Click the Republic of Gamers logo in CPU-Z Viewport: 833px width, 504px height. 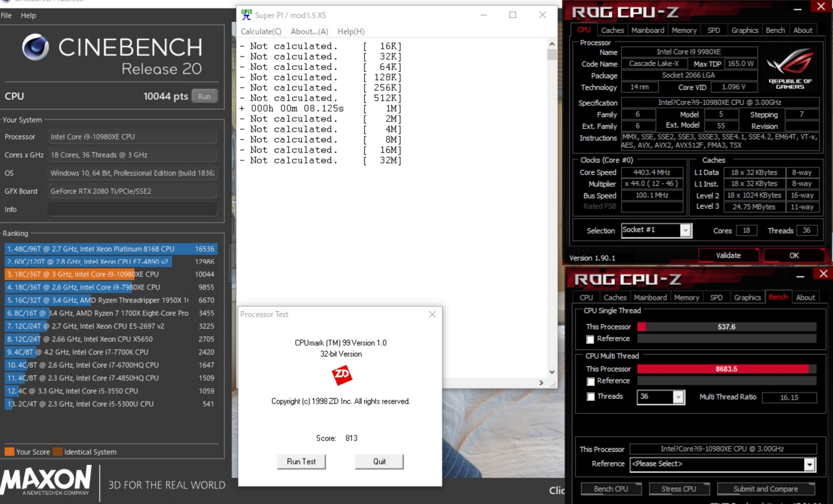[x=790, y=69]
